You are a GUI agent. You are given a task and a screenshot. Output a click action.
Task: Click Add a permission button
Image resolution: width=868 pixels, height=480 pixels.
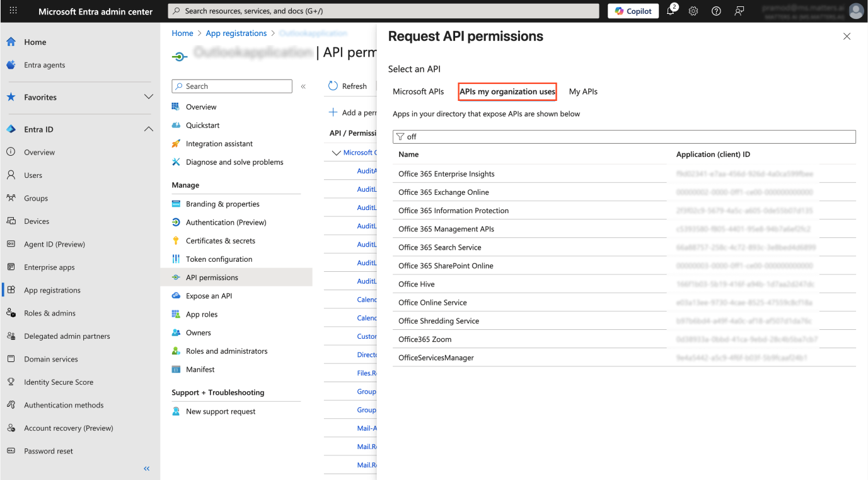pyautogui.click(x=353, y=113)
